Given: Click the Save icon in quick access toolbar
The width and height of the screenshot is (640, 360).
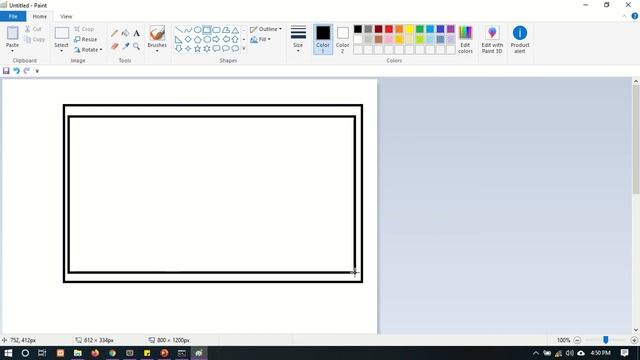Looking at the screenshot, I should (x=6, y=71).
